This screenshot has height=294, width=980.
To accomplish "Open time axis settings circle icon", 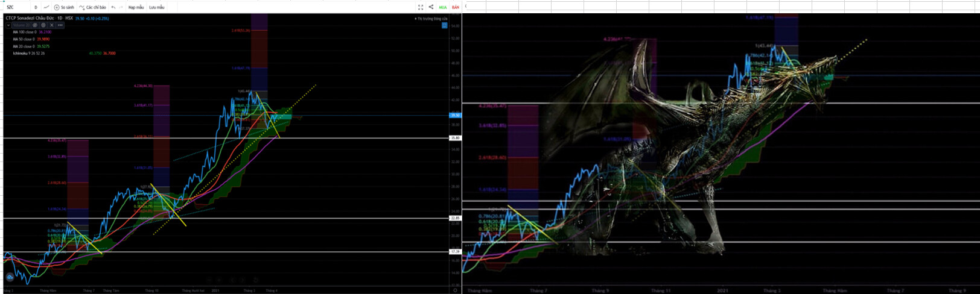I will pyautogui.click(x=455, y=290).
